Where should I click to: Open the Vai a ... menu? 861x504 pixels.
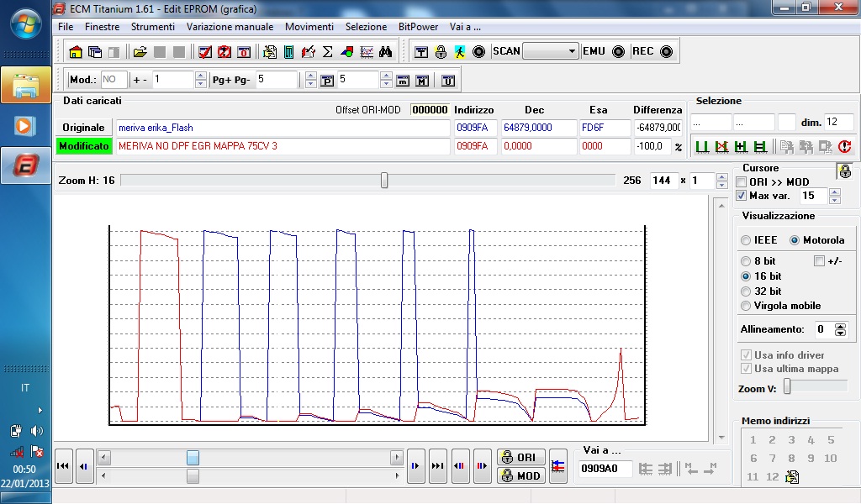coord(465,27)
